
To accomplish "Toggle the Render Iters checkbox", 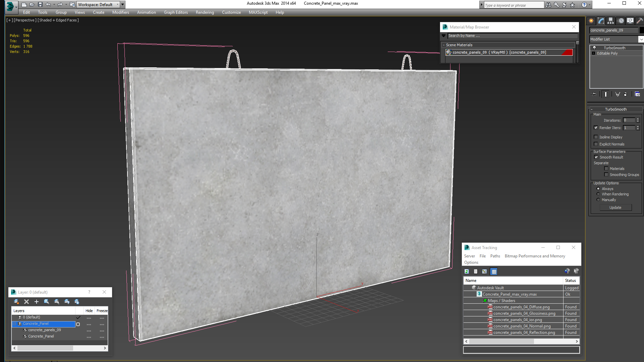I will point(596,127).
